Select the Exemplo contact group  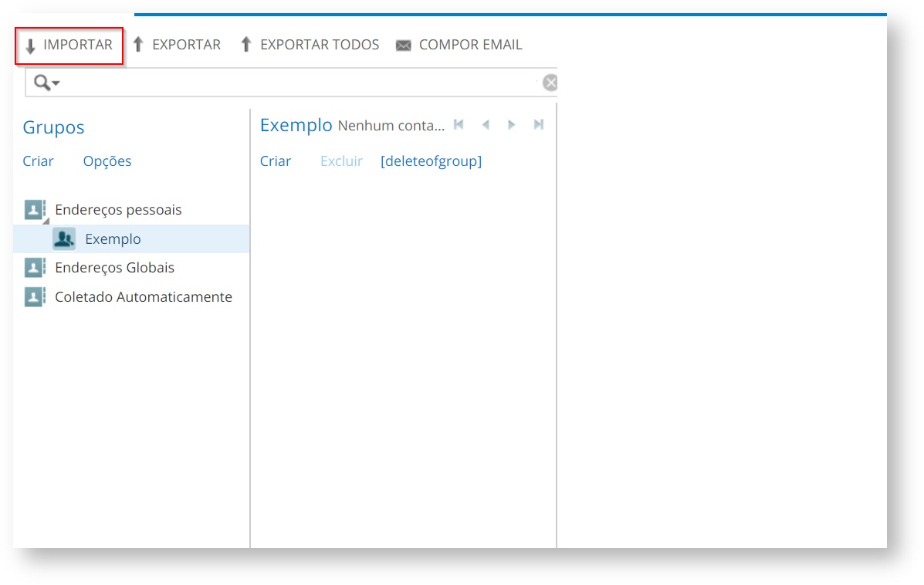(x=113, y=239)
